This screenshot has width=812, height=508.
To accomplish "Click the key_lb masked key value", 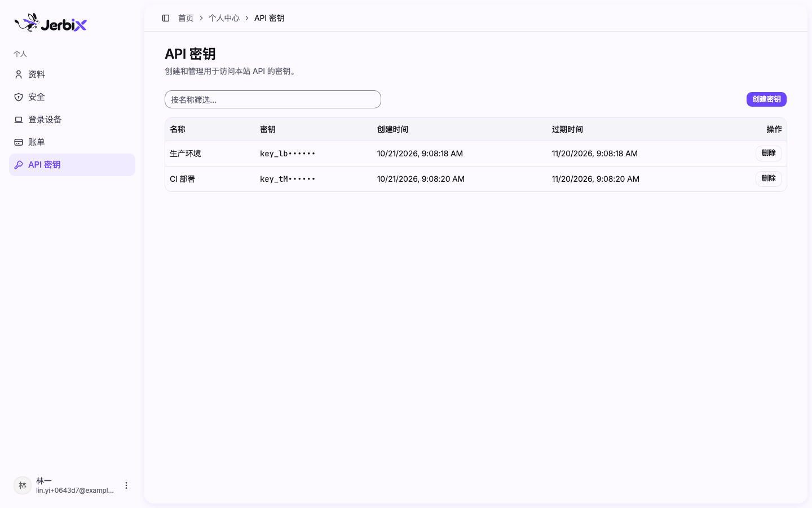I will coord(288,154).
